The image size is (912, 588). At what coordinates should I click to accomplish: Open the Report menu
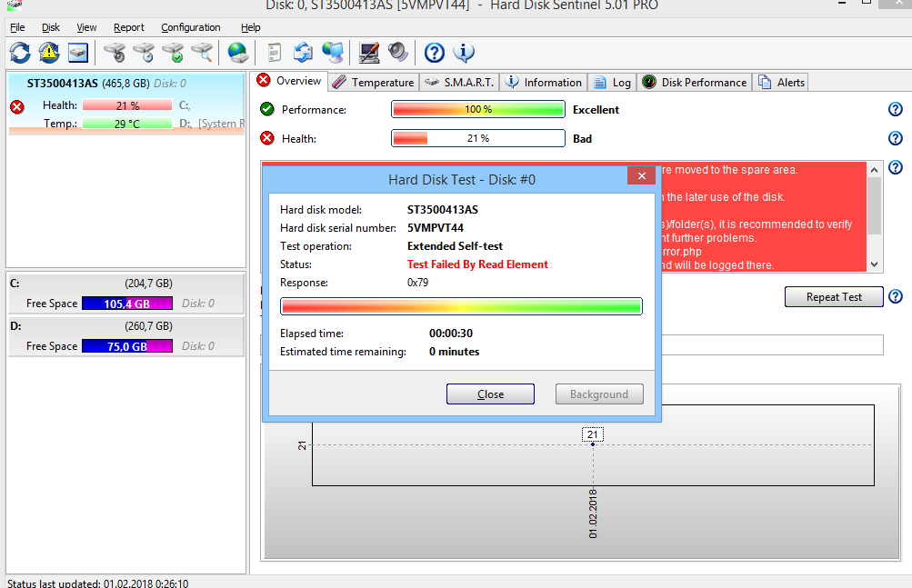128,27
